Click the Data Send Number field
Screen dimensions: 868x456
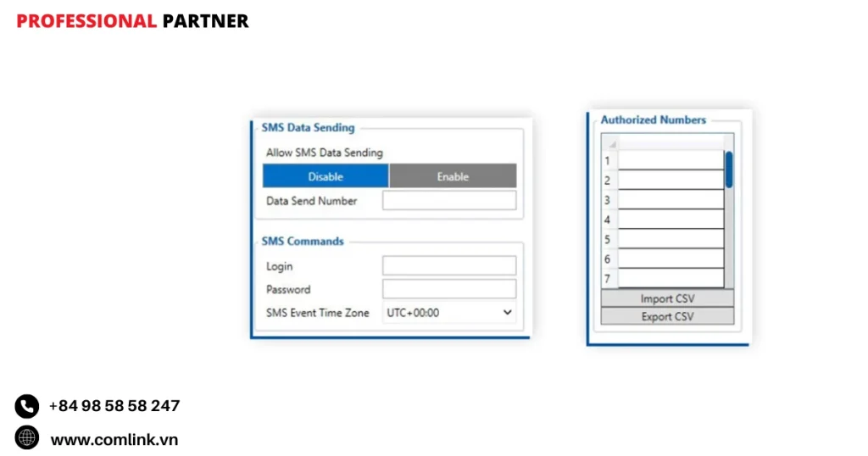(x=449, y=201)
